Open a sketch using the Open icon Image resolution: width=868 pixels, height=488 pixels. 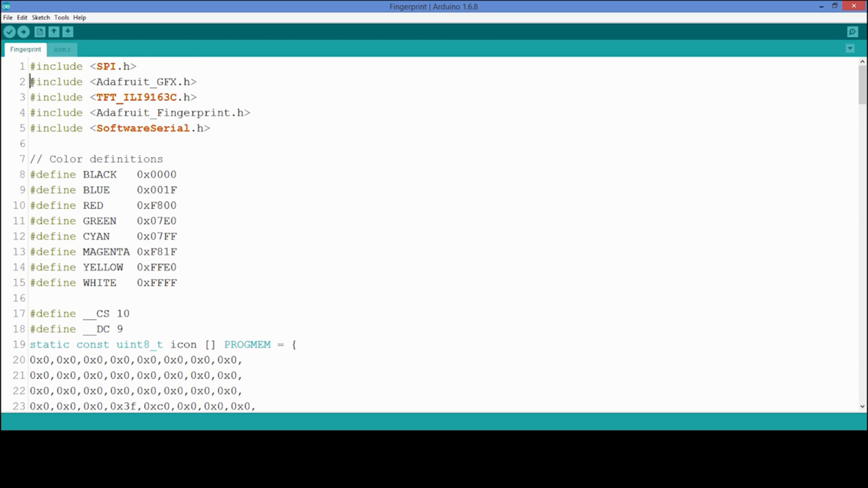pyautogui.click(x=54, y=32)
